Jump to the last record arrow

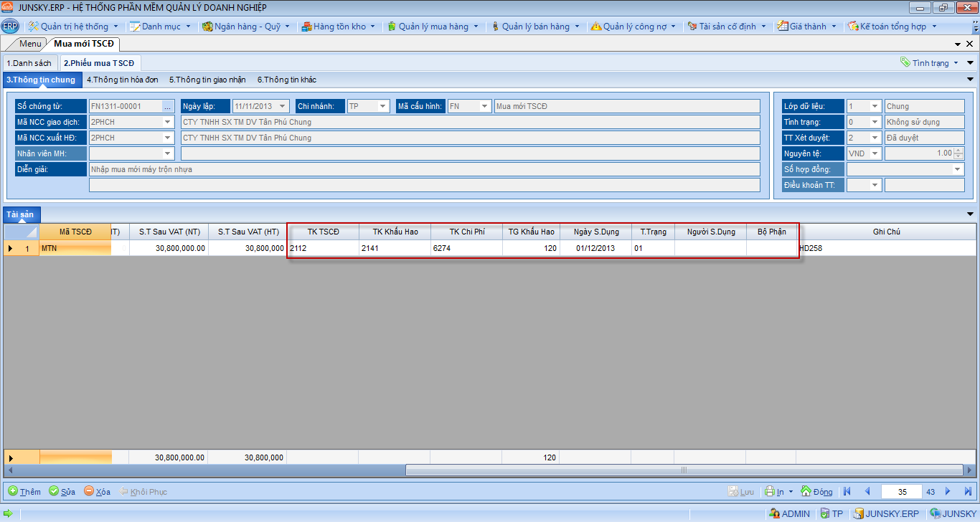coord(968,491)
